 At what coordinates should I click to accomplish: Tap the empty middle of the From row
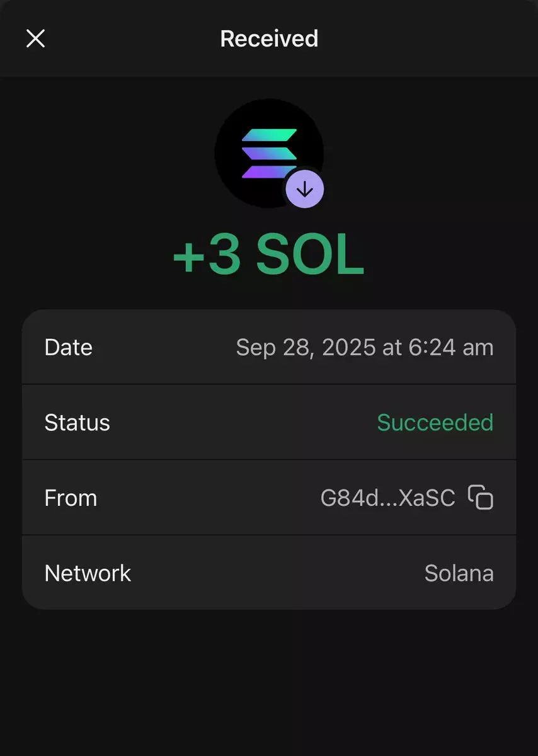click(208, 498)
